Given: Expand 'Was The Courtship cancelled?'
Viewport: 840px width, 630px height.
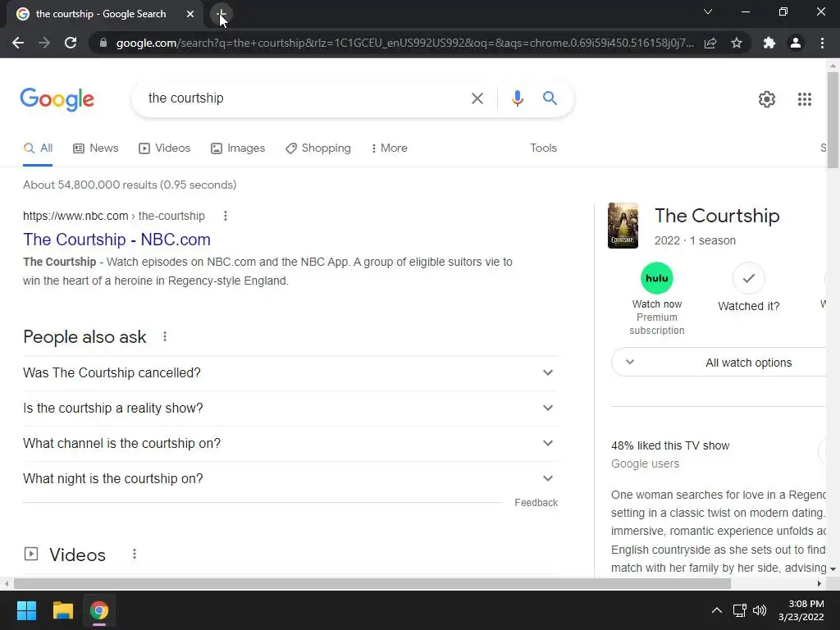Looking at the screenshot, I should (290, 373).
